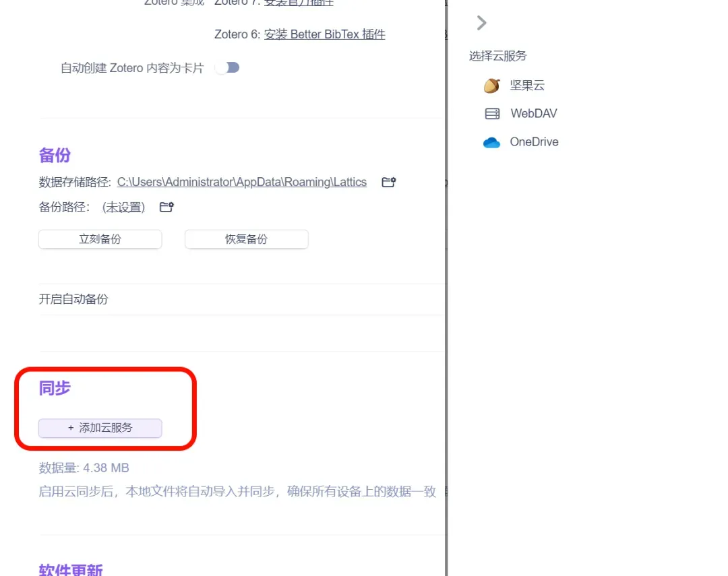Click the WebDAV server icon
This screenshot has width=728, height=576.
click(492, 114)
